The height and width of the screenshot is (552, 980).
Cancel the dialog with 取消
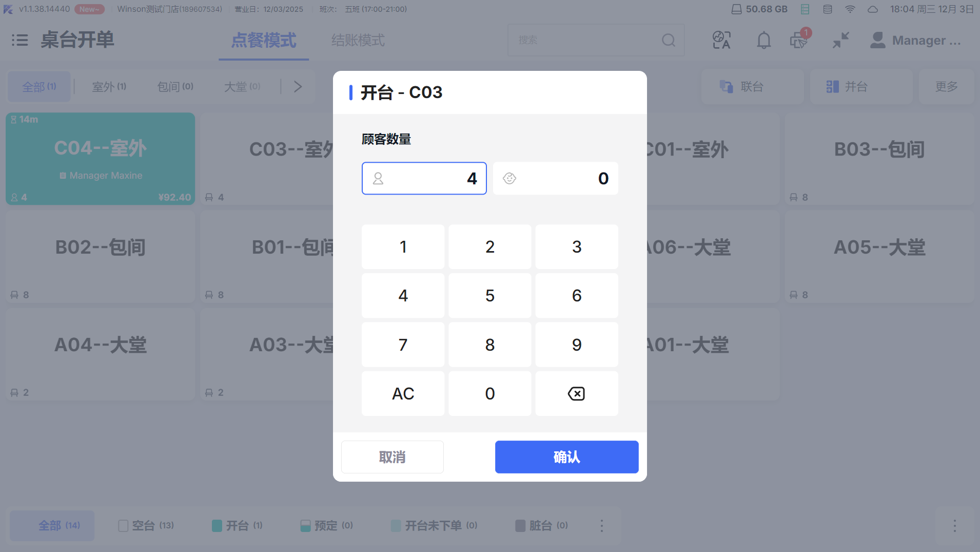(x=392, y=456)
